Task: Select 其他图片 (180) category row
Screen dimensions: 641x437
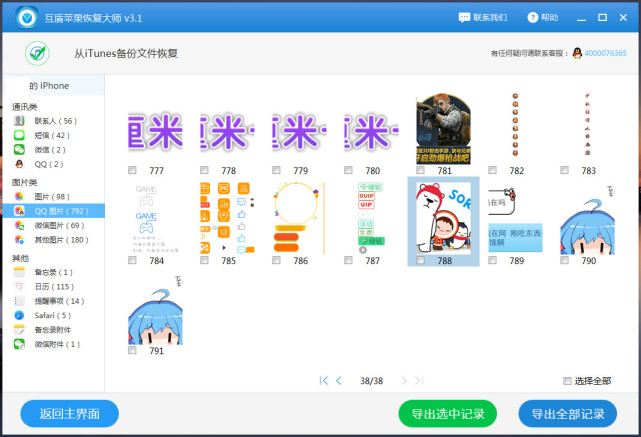Action: [x=54, y=240]
